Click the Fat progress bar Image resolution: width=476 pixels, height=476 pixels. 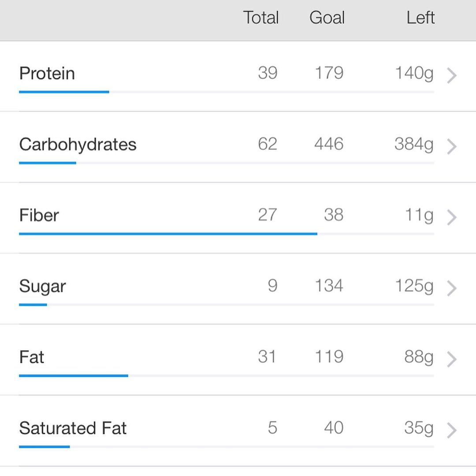[227, 376]
